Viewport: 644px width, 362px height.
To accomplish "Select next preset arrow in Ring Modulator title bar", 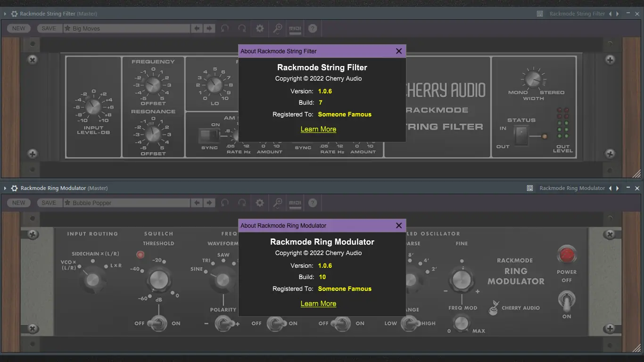I will click(618, 188).
